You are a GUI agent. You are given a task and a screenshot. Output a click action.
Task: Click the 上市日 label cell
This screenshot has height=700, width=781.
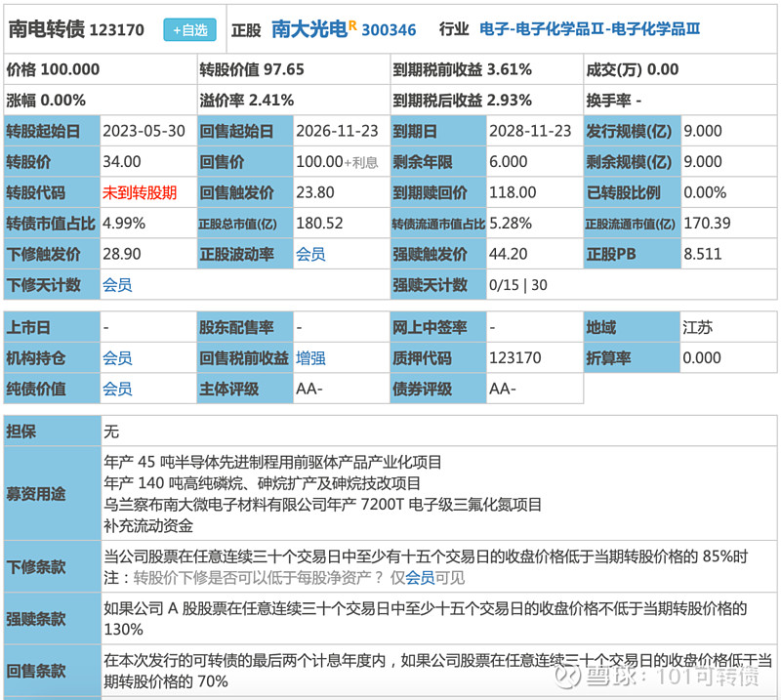coord(53,327)
